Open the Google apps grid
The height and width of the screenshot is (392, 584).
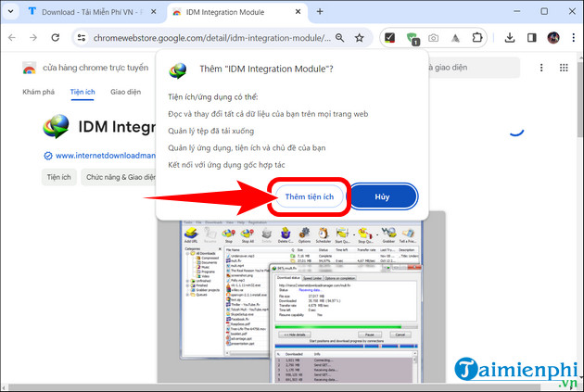click(564, 68)
